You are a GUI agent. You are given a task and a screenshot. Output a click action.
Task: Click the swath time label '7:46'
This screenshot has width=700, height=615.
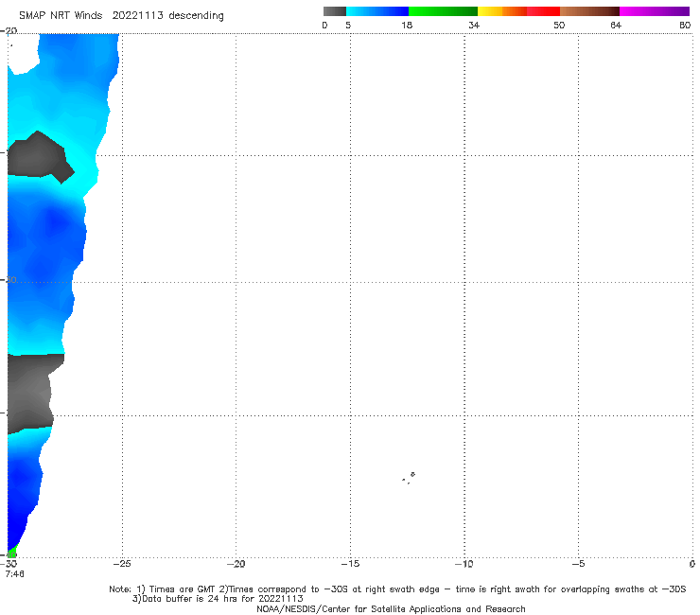[x=15, y=574]
